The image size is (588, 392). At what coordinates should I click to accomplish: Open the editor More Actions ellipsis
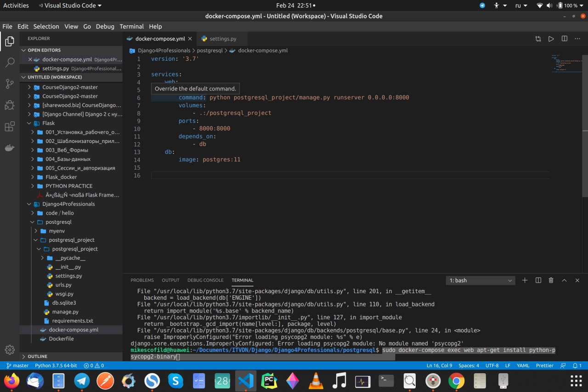(x=578, y=39)
